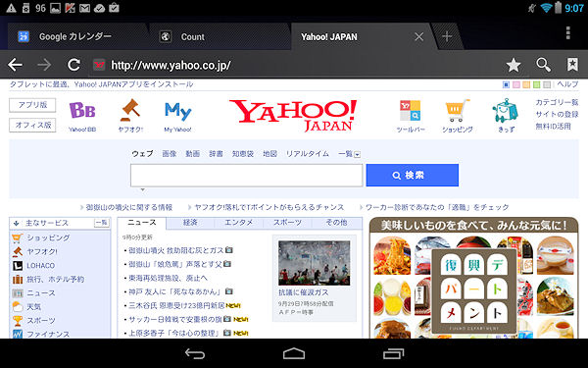Close the Yahoo! JAPAN tab
Screen dimensions: 588x368
pos(418,36)
